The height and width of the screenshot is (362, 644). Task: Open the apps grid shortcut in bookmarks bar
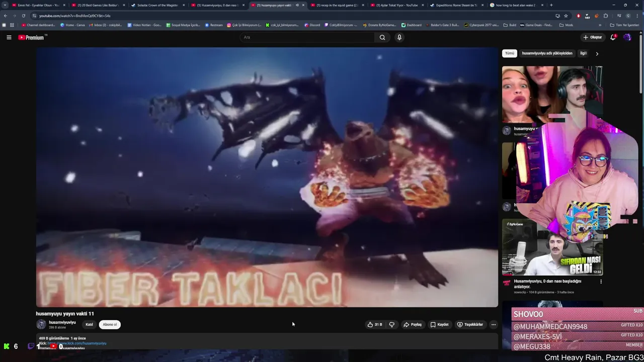(12, 25)
